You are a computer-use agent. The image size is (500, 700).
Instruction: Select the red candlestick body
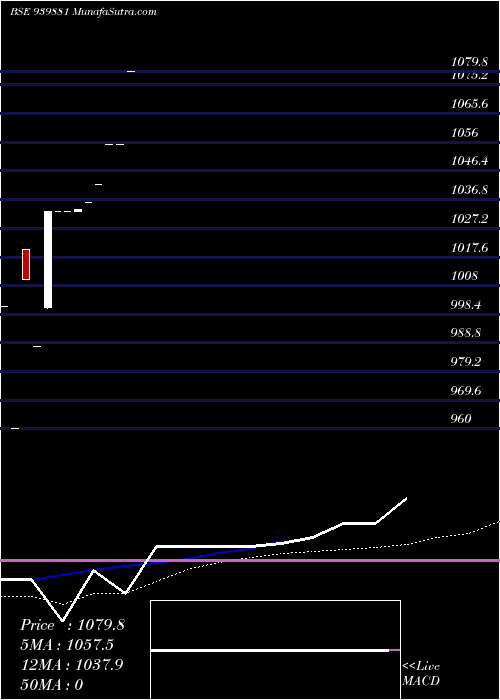[26, 264]
